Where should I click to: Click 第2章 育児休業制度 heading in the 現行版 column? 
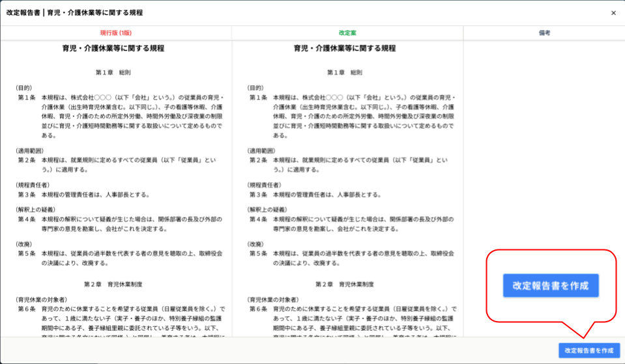click(113, 285)
